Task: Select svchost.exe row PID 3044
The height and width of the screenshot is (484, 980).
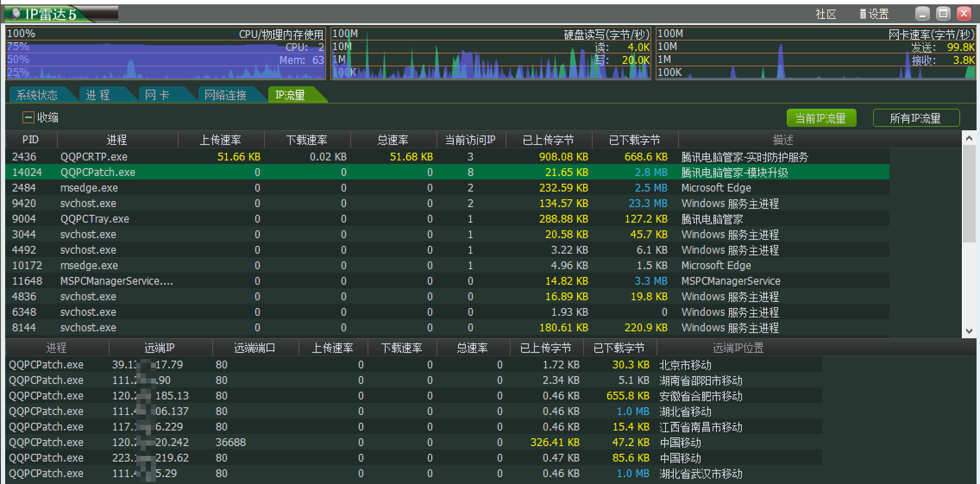Action: click(x=447, y=234)
